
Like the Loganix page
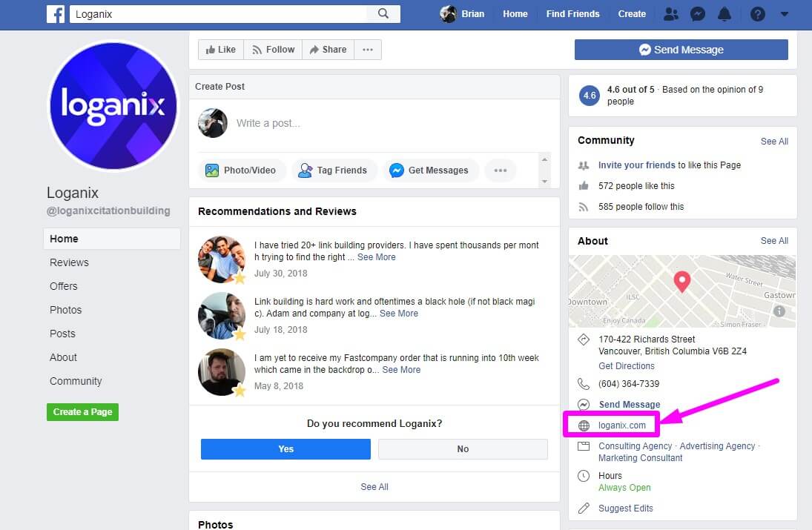pos(220,50)
